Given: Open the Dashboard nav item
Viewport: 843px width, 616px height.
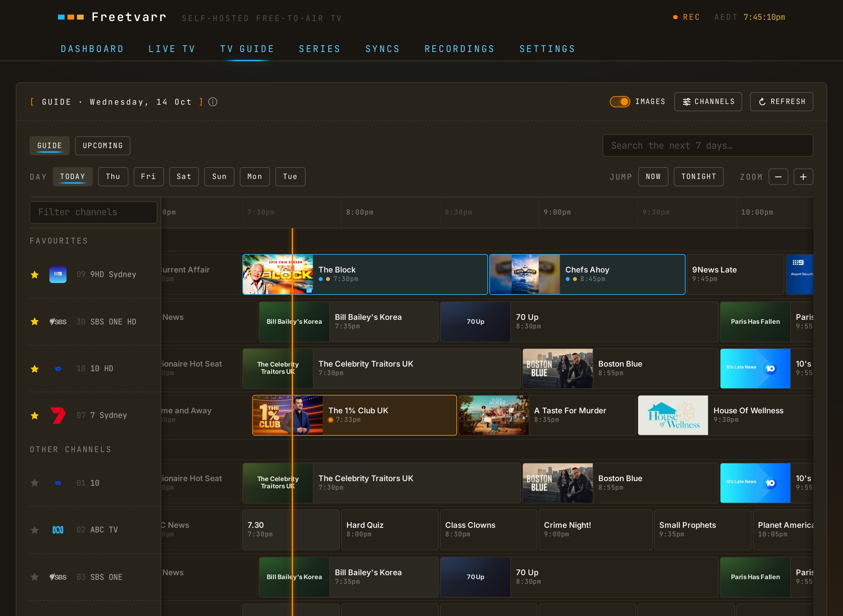Looking at the screenshot, I should 92,49.
